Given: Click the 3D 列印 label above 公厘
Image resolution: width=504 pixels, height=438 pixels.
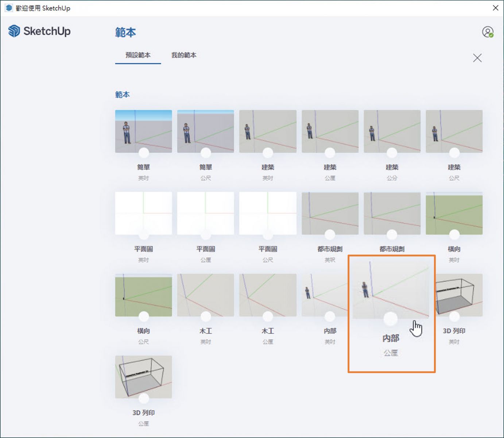Looking at the screenshot, I should 144,413.
